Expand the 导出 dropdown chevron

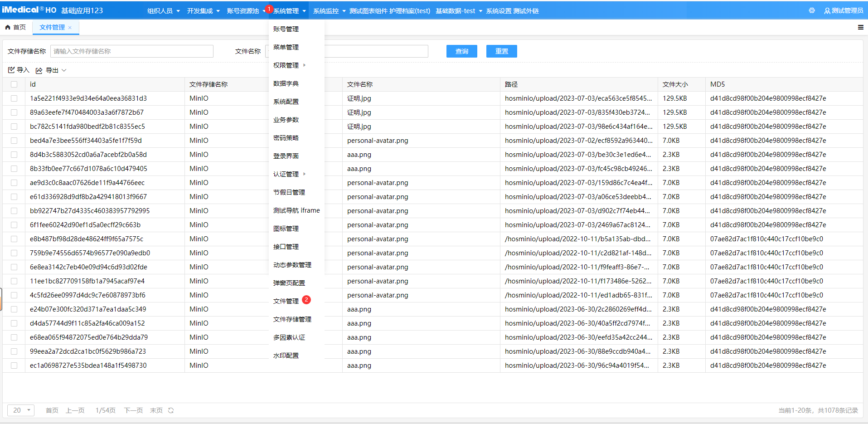pyautogui.click(x=64, y=70)
